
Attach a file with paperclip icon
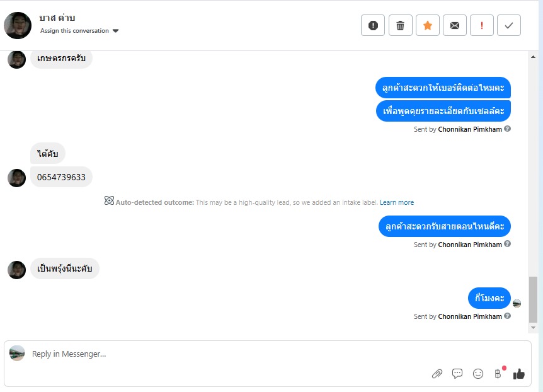click(x=437, y=374)
